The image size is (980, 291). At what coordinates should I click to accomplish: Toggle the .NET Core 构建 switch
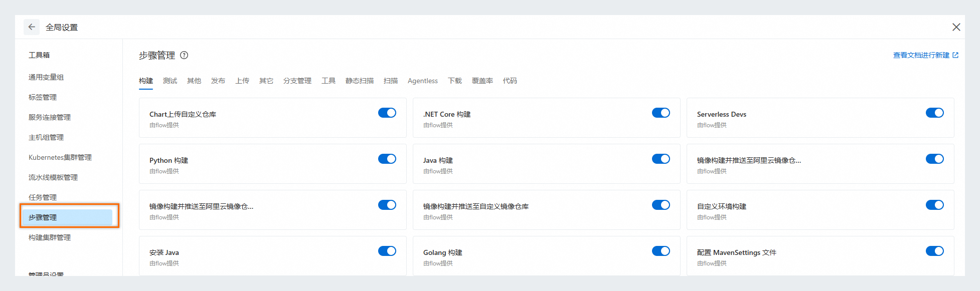click(x=661, y=113)
